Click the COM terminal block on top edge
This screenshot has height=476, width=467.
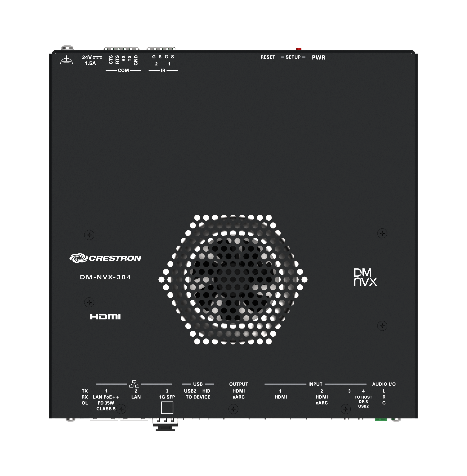point(122,49)
